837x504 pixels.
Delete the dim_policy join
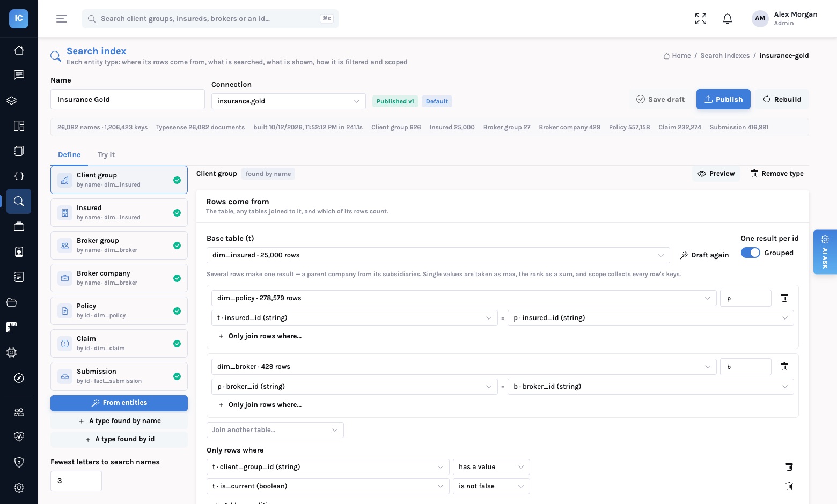(x=784, y=298)
